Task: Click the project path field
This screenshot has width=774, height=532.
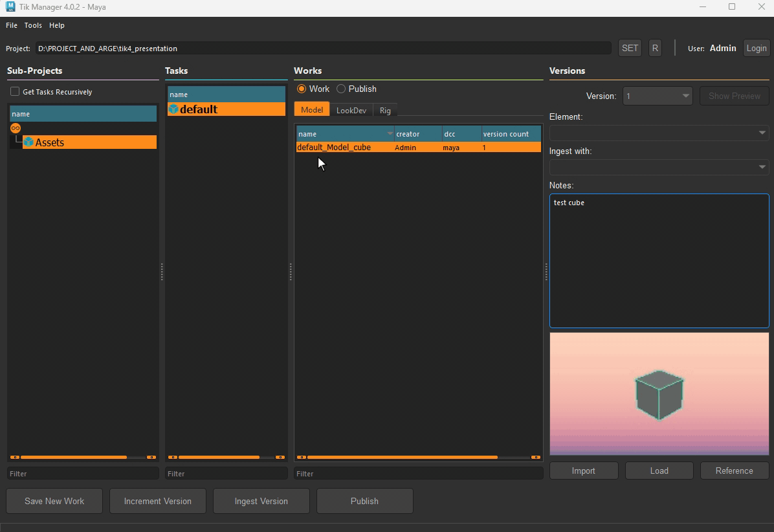Action: [x=323, y=49]
